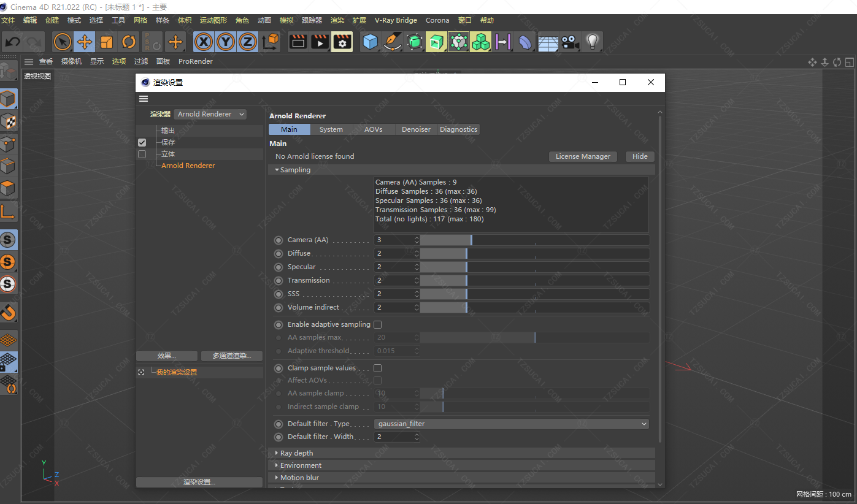
Task: Open the render settings hamburger menu
Action: 144,99
